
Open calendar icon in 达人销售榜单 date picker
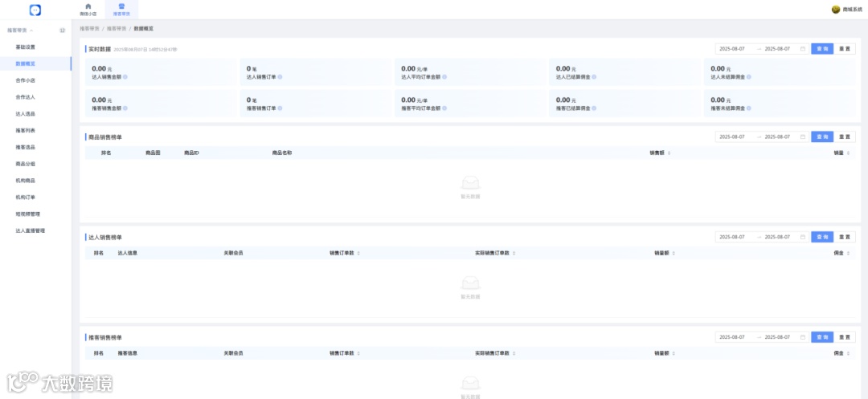[803, 237]
